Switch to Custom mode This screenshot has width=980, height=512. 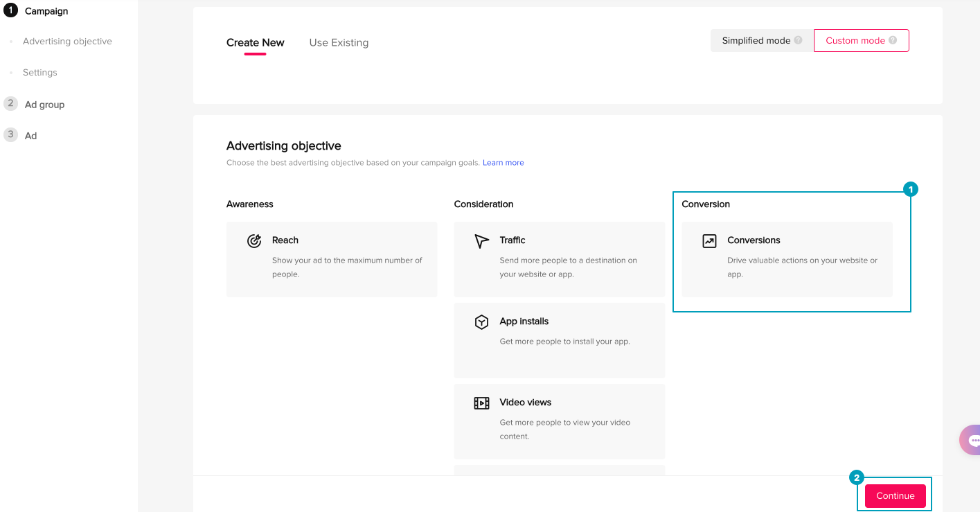pyautogui.click(x=861, y=40)
